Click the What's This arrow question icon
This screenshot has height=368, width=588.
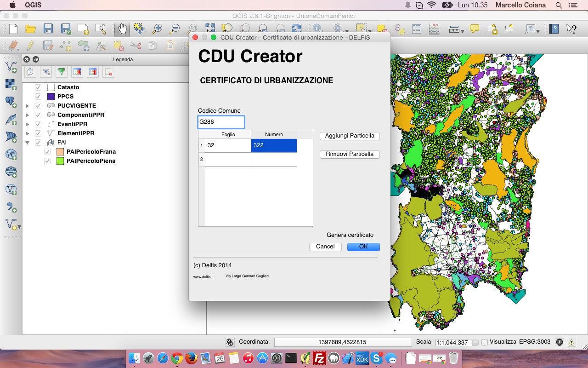pyautogui.click(x=571, y=29)
